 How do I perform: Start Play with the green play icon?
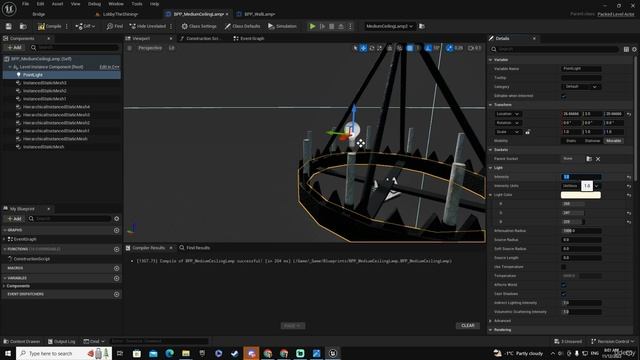coord(313,26)
